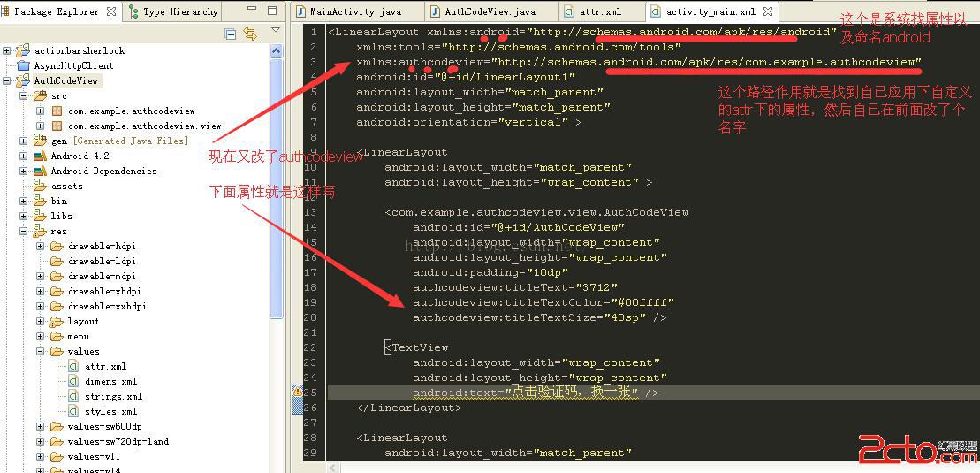The image size is (980, 473).
Task: Click the AsyncHttpClient project folder icon
Action: 23,65
